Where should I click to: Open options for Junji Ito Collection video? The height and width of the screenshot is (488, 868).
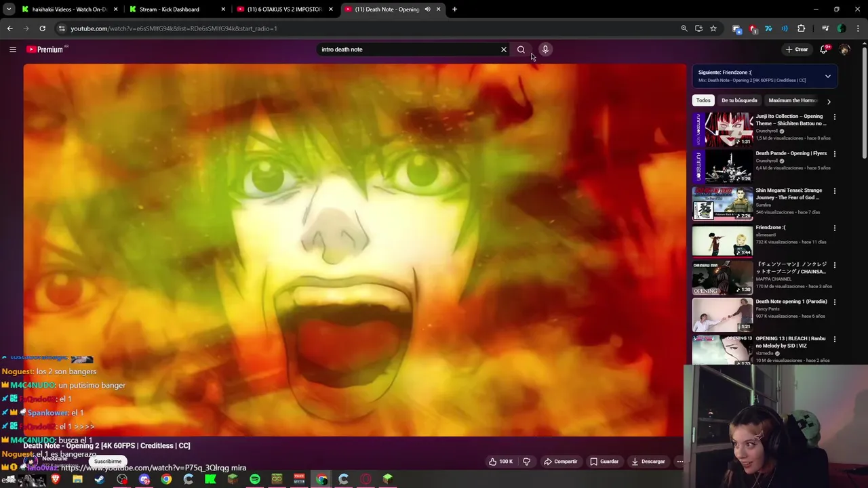(x=835, y=117)
